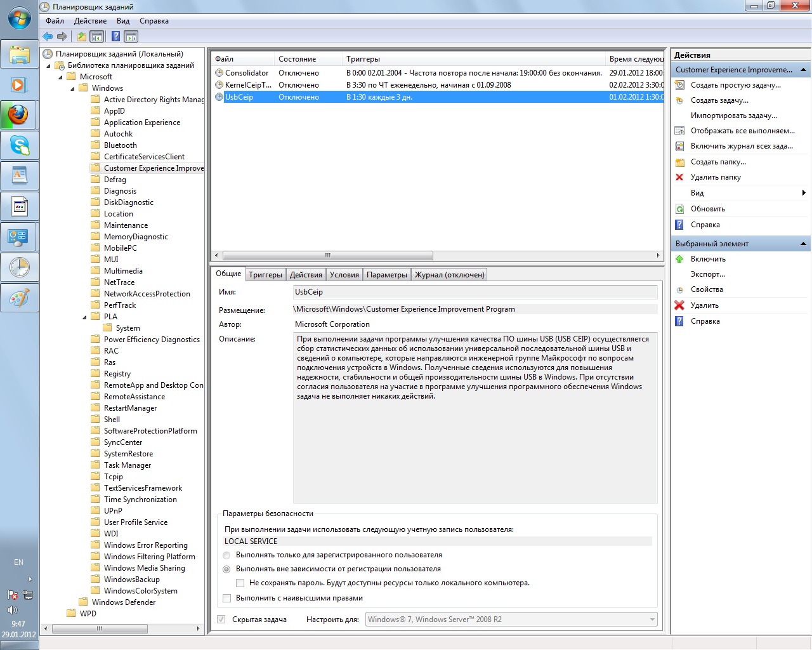Open the 'Справка' menu in the menu bar
This screenshot has width=812, height=650.
click(154, 21)
